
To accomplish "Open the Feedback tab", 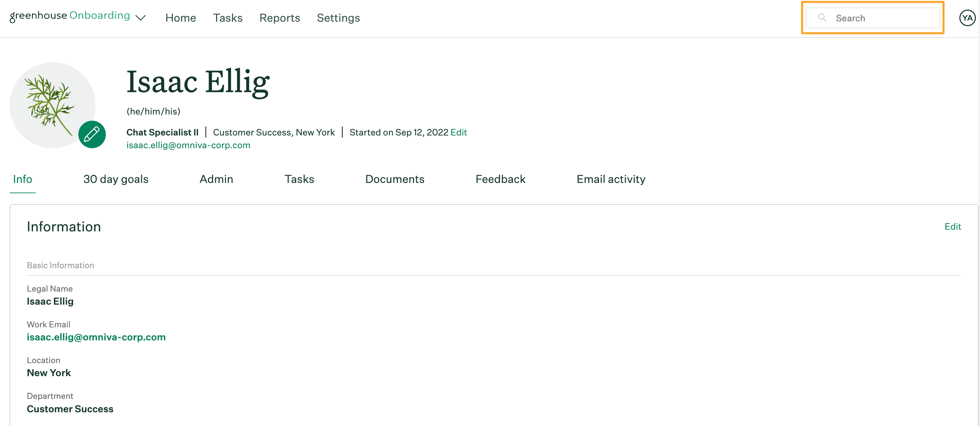I will coord(500,179).
